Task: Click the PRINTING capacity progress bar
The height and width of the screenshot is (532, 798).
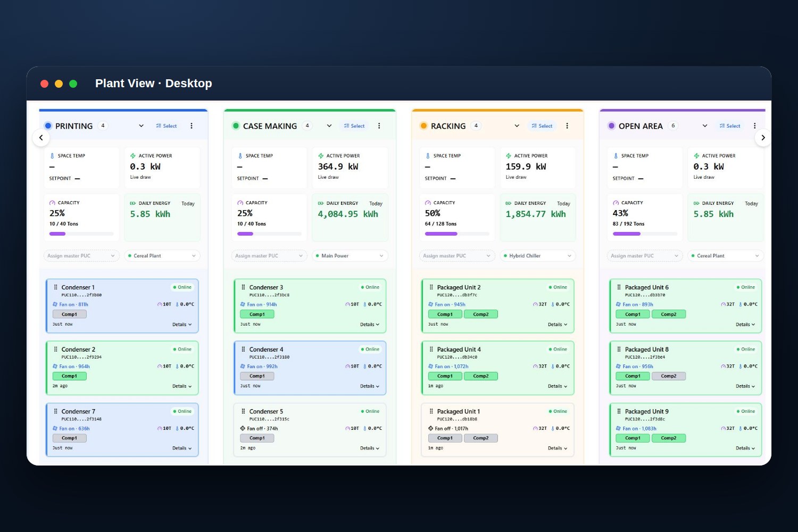Action: coord(81,234)
